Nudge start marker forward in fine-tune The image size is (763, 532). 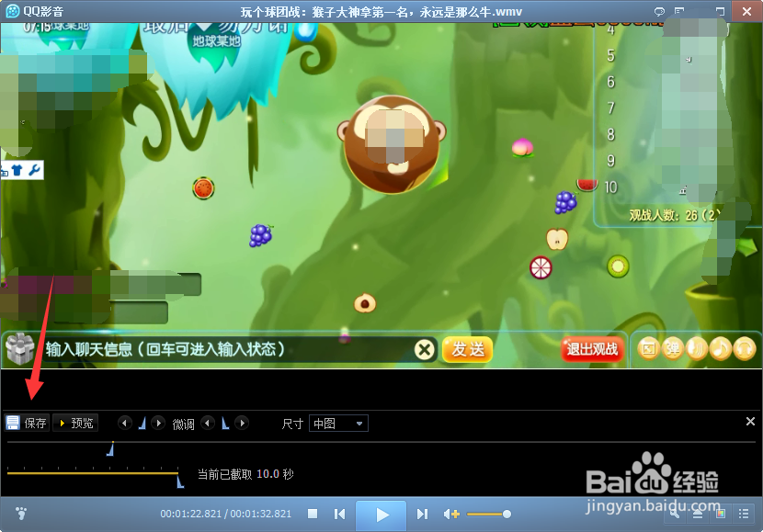(158, 423)
